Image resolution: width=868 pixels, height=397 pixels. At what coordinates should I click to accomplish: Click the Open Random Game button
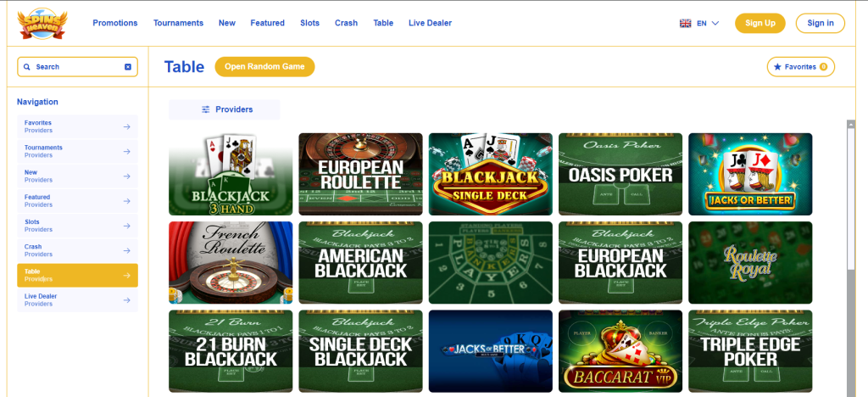(x=264, y=66)
